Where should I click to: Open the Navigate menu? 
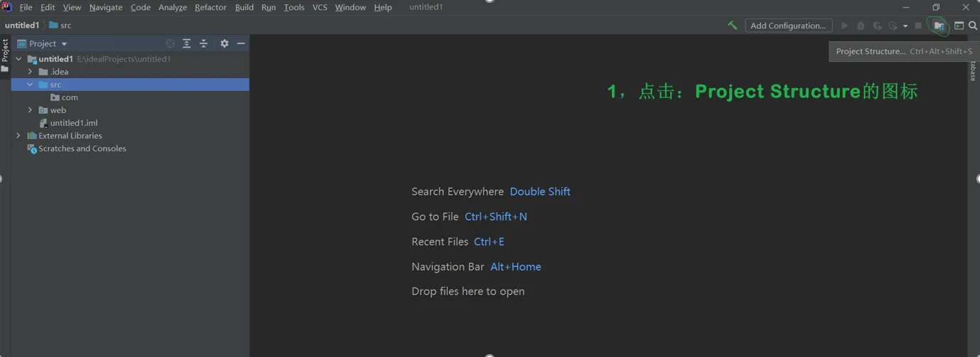pyautogui.click(x=106, y=7)
